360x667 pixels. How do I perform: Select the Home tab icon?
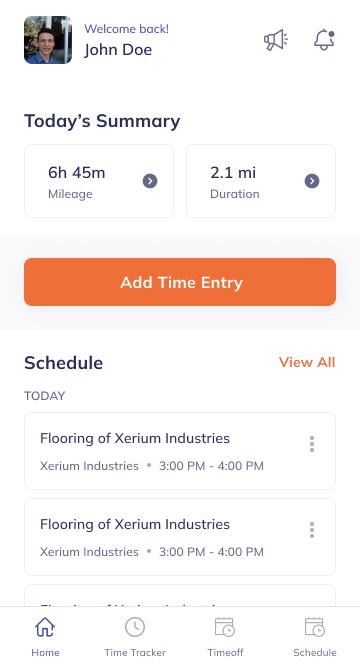(x=45, y=627)
